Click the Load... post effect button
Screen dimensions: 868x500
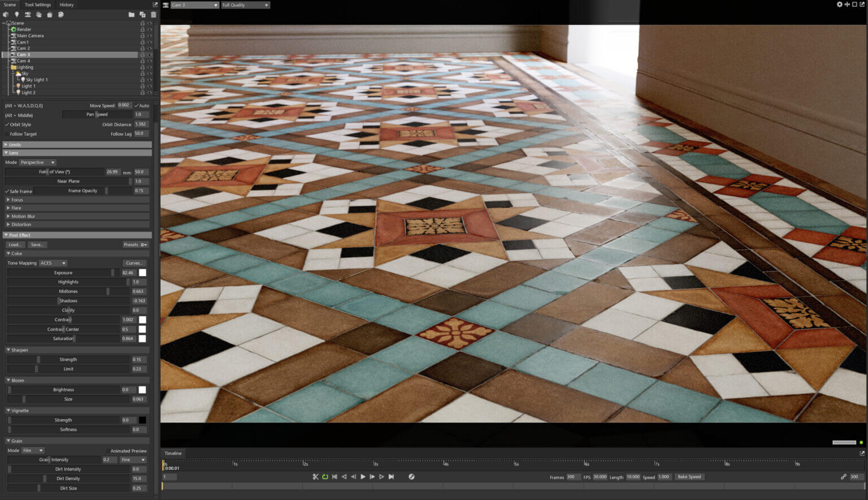15,245
